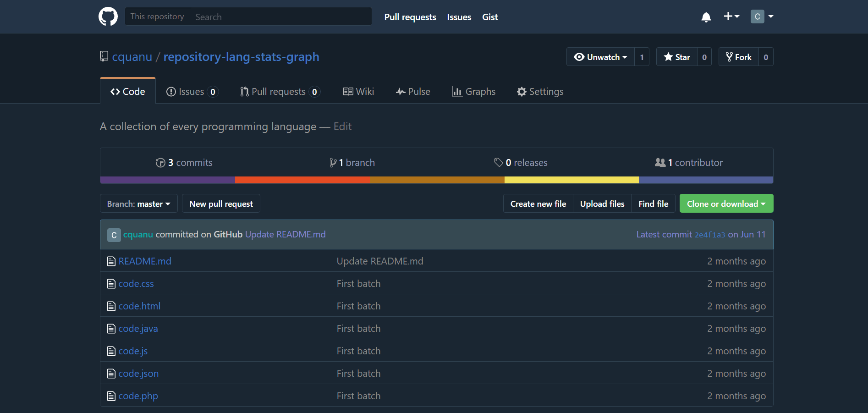Toggle watching via the Unwatch button
The image size is (868, 413).
(x=600, y=56)
